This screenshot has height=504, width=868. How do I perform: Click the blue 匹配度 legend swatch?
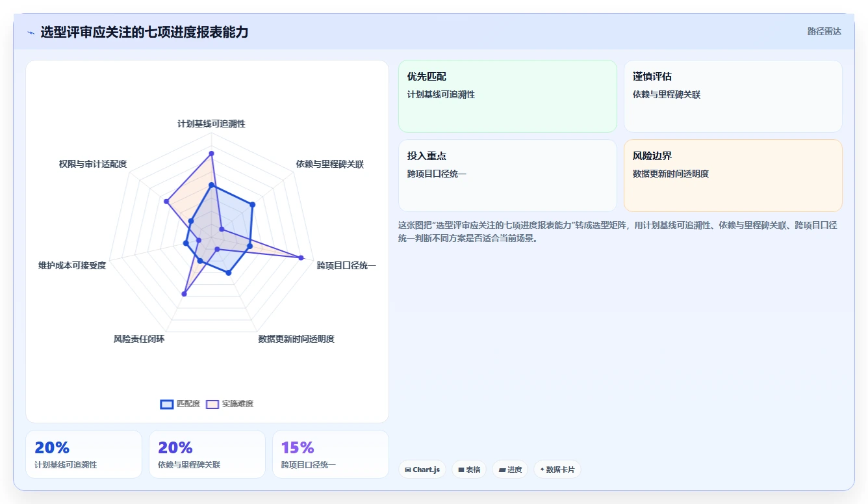(x=167, y=404)
